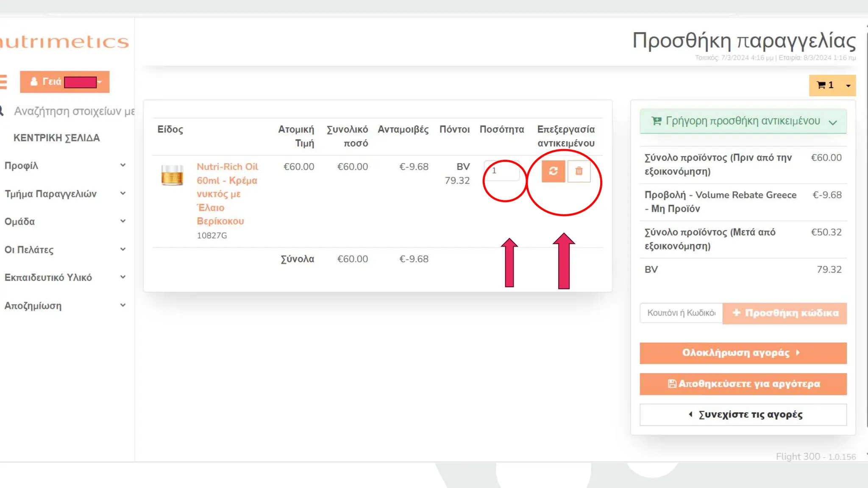Click the Nutri-Rich Oil product thumbnail
Viewport: 868px width, 488px height.
[x=172, y=175]
